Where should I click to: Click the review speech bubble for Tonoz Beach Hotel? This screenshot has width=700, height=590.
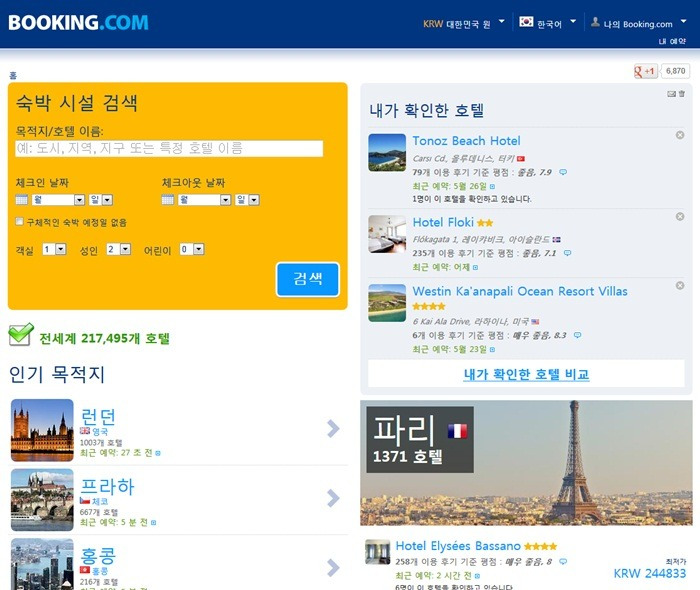pos(563,172)
